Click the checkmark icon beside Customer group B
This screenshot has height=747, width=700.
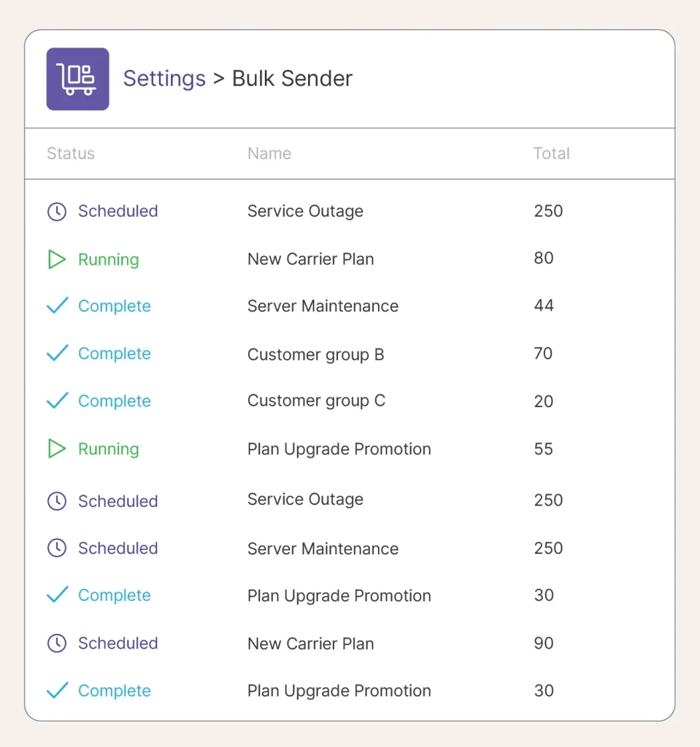pyautogui.click(x=57, y=353)
